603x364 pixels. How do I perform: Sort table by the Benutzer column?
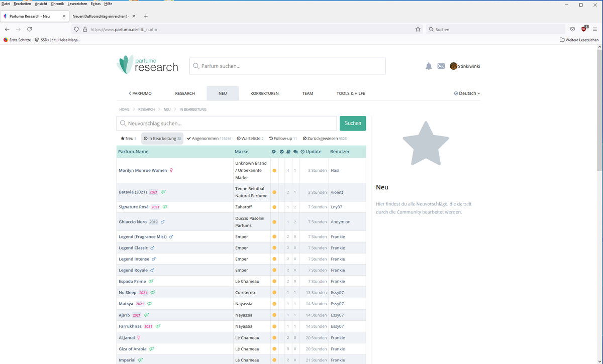point(340,152)
